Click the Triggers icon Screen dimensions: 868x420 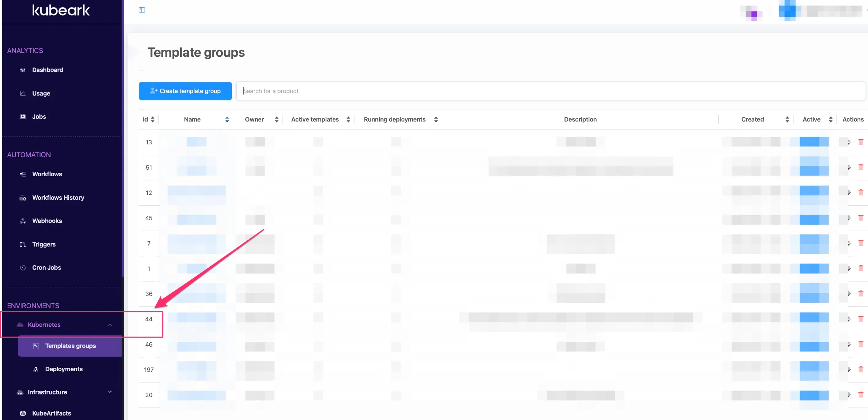tap(23, 244)
